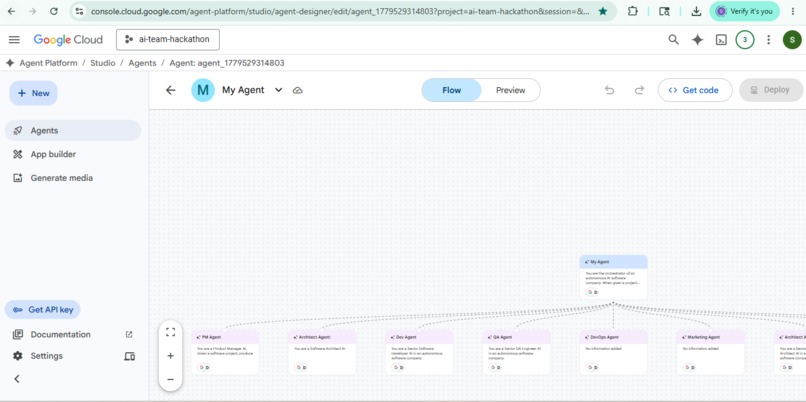This screenshot has height=402, width=806.
Task: Go back using the arrow beside My Agent
Action: tap(171, 90)
